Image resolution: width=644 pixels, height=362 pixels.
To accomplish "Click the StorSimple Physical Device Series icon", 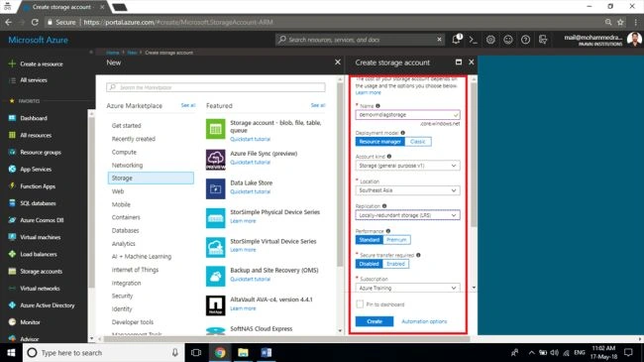I will [216, 218].
